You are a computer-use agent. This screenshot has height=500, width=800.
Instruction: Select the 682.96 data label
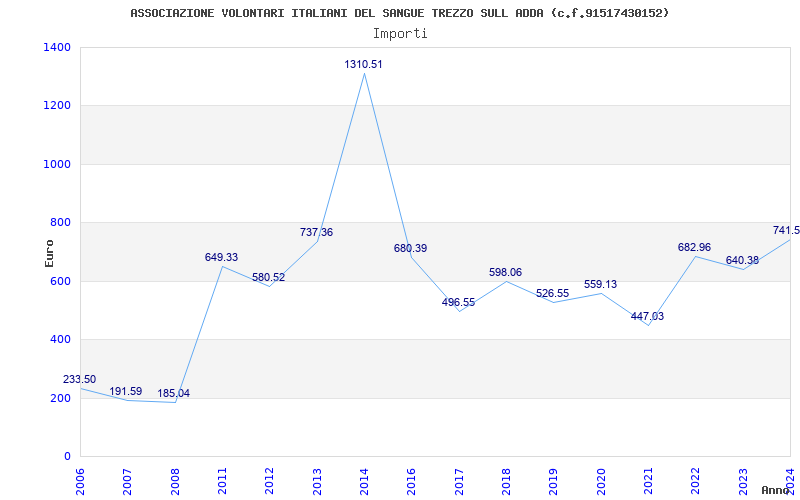[x=694, y=247]
